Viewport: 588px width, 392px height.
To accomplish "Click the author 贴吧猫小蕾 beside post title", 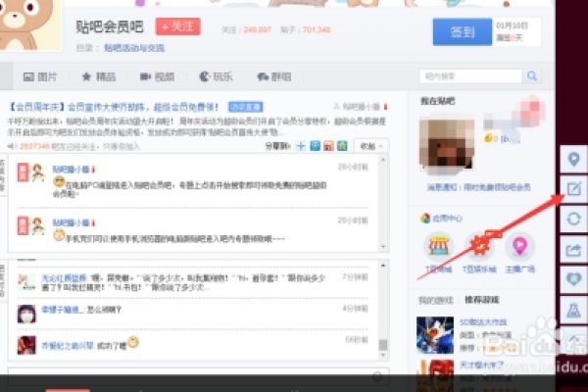I will pyautogui.click(x=361, y=107).
